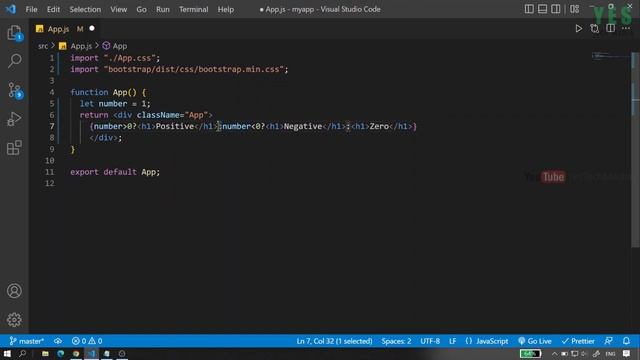This screenshot has width=640, height=360.
Task: Open the Explorer view in activity bar
Action: coord(14,33)
